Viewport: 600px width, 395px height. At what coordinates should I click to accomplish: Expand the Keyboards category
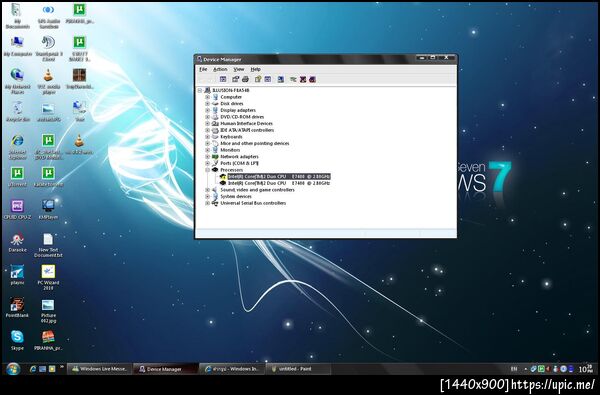coord(207,137)
